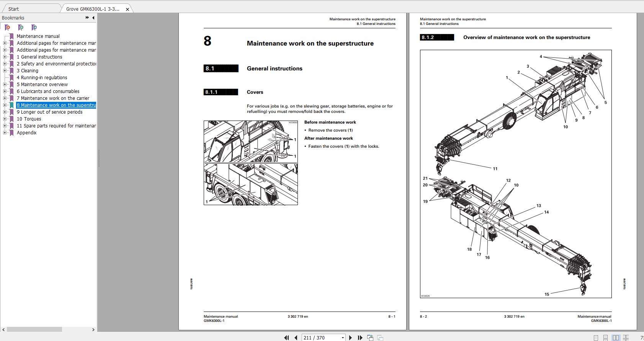Screen dimensions: 644x341
Task: Click the bookmark panel horizontal scrollbar thumb
Action: 34,330
